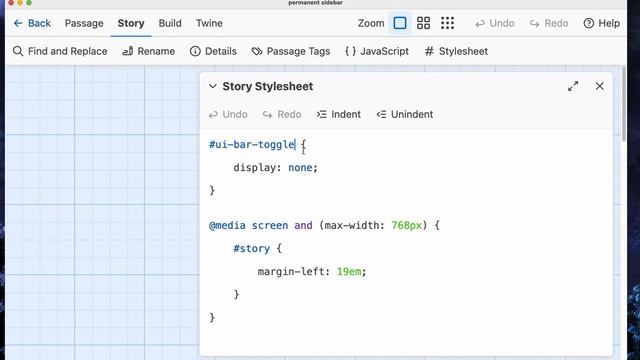Click the @media screen rule line
The image size is (640, 360).
pyautogui.click(x=324, y=225)
